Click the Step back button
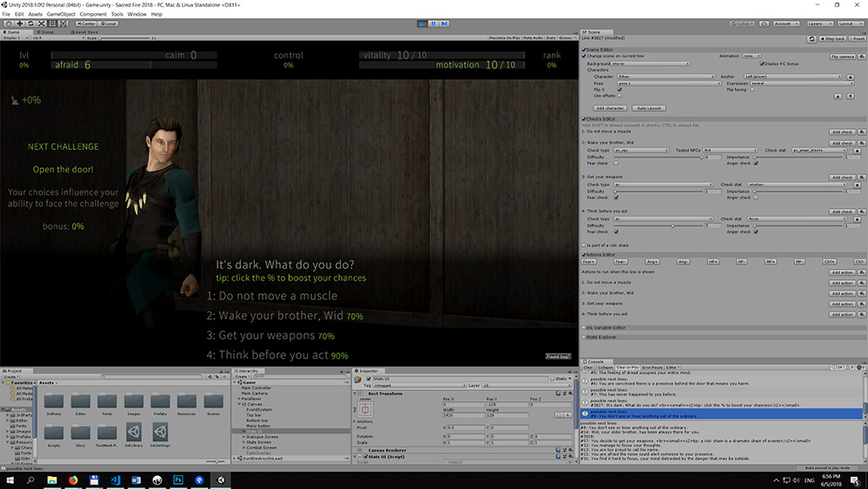868x489 pixels. (833, 39)
